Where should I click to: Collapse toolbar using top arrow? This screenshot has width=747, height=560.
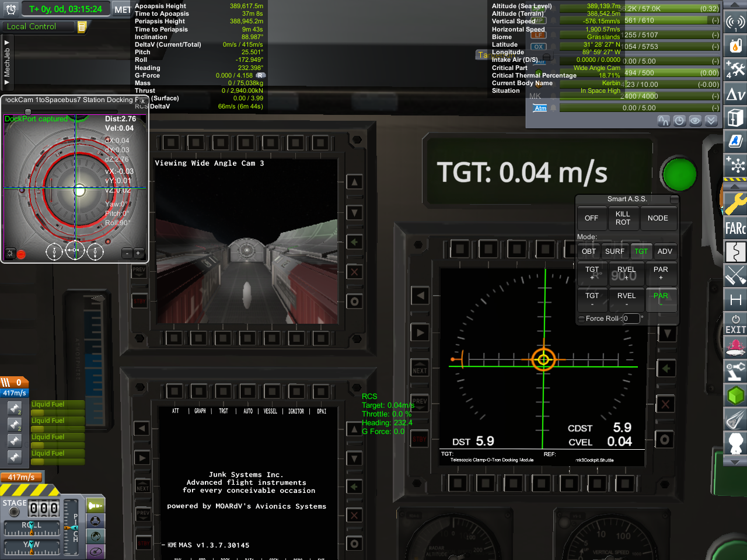tap(735, 5)
